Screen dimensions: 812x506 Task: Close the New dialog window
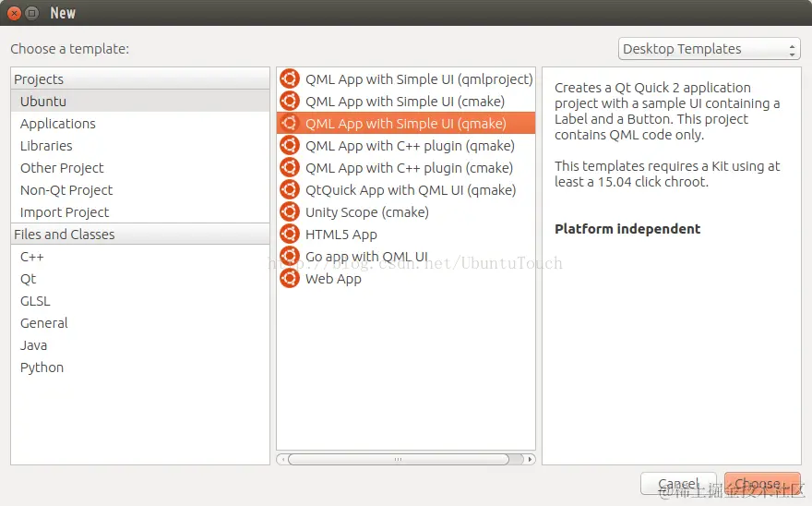click(x=15, y=13)
